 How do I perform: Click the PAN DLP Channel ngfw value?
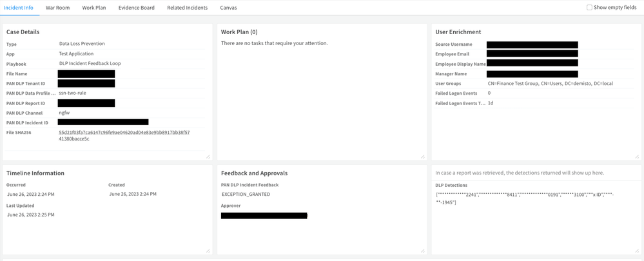click(x=64, y=113)
